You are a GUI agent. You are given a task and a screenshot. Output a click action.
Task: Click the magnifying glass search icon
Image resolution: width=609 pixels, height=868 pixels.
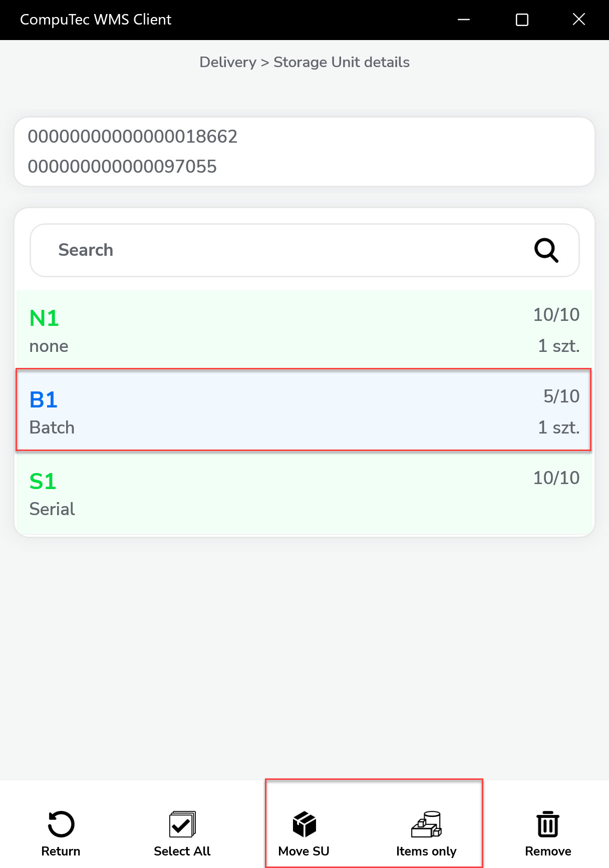pos(546,250)
